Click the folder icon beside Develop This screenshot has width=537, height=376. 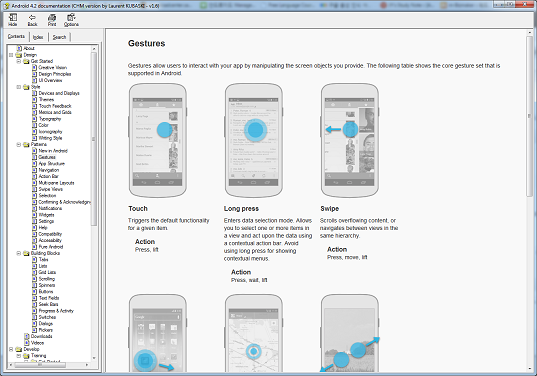click(19, 349)
